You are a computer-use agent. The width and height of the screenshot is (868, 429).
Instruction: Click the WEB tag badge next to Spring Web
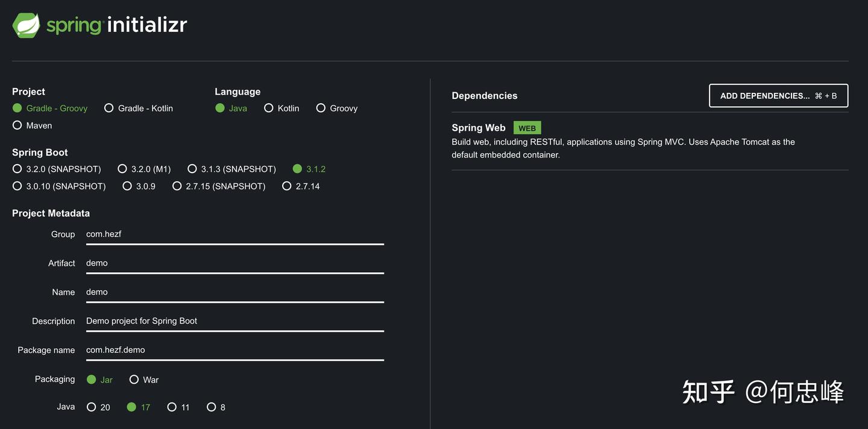point(527,128)
